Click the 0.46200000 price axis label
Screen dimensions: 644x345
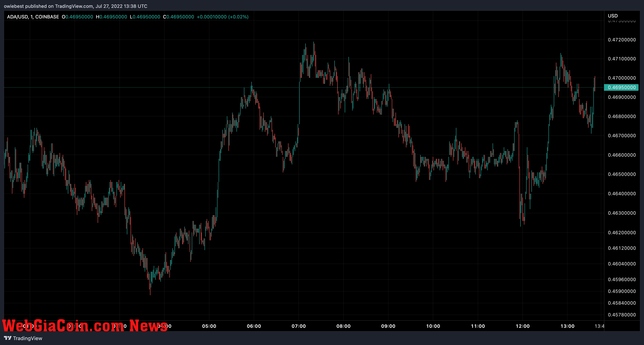622,233
